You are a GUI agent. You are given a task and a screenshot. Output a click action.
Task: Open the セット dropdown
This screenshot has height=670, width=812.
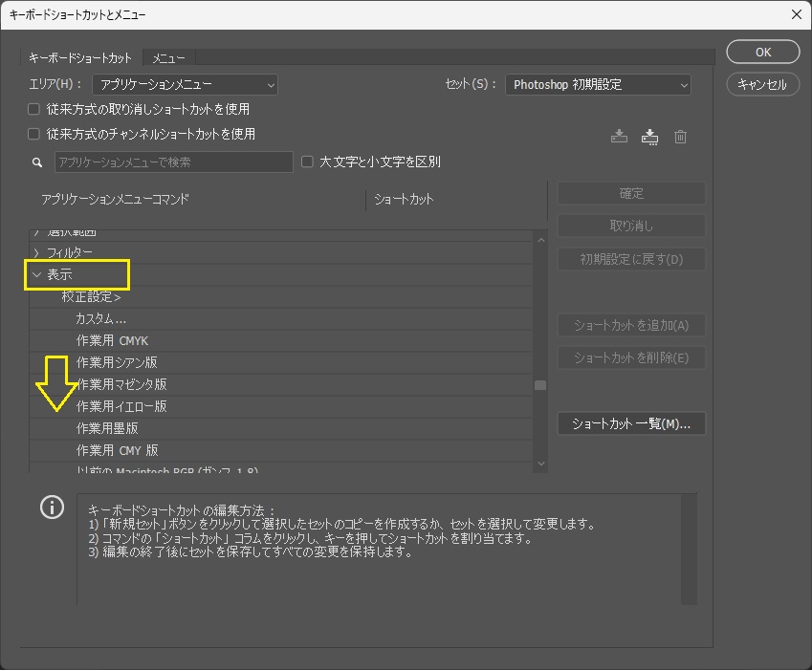[x=598, y=85]
